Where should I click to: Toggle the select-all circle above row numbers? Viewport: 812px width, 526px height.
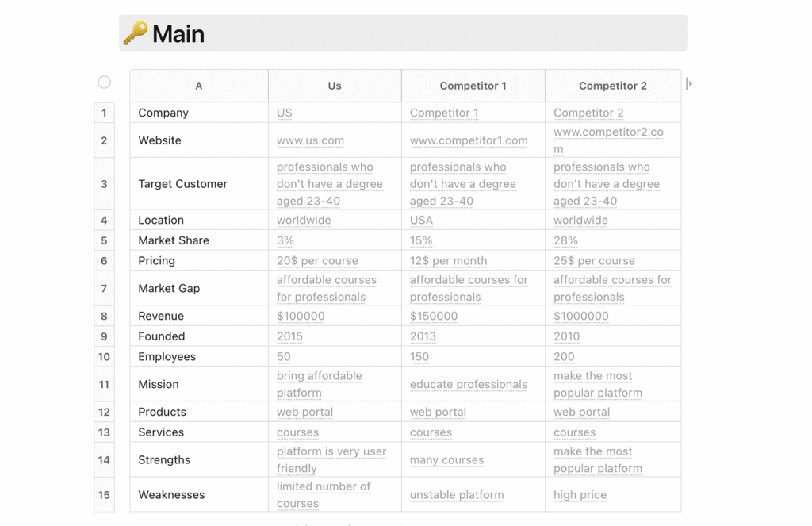[x=104, y=82]
